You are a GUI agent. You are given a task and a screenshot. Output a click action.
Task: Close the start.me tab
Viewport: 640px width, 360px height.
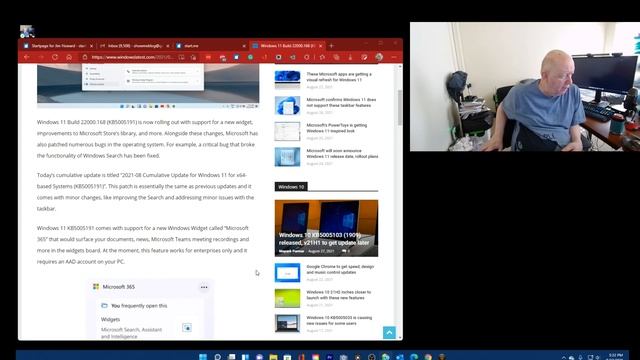click(x=244, y=46)
